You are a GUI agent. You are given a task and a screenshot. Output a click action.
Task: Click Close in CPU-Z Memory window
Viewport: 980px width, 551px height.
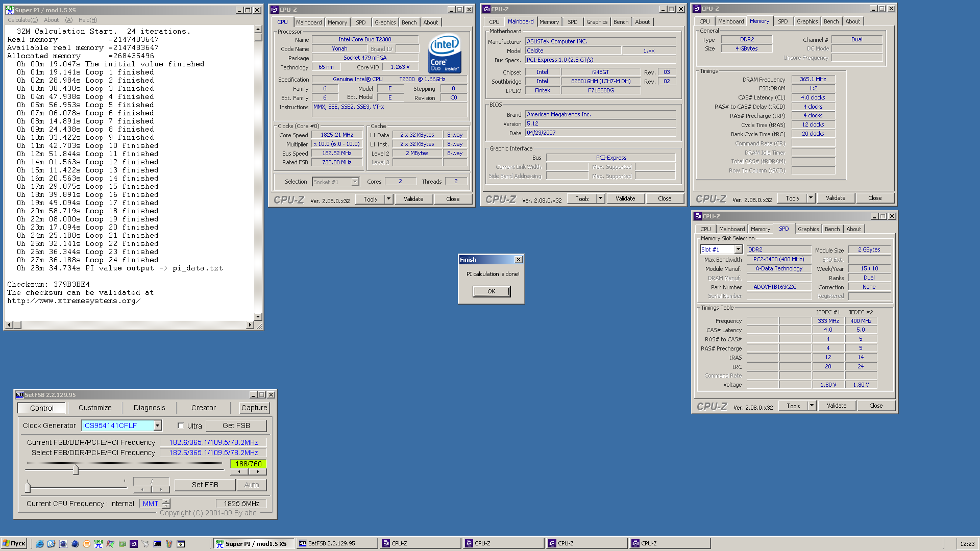(x=875, y=198)
